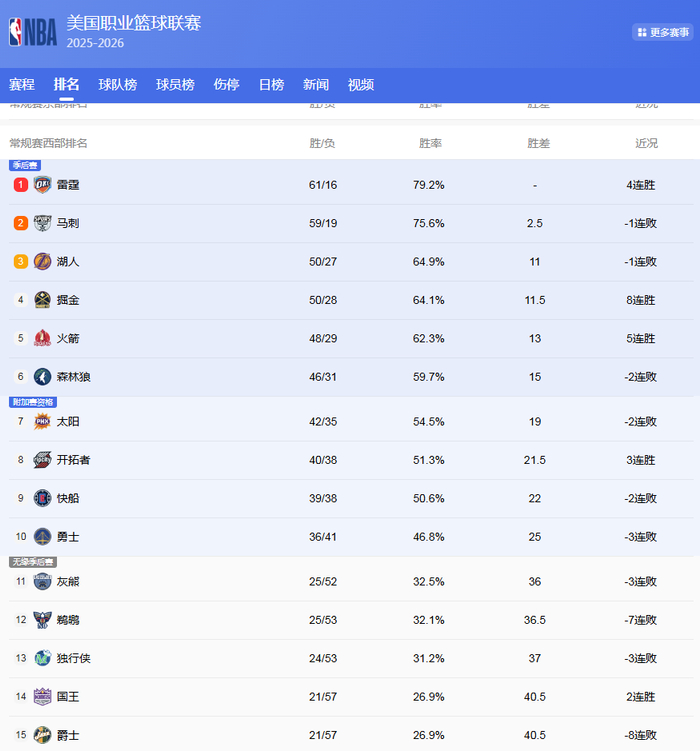Click the Lakers (湖人) team logo
Image resolution: width=700 pixels, height=751 pixels.
42,262
